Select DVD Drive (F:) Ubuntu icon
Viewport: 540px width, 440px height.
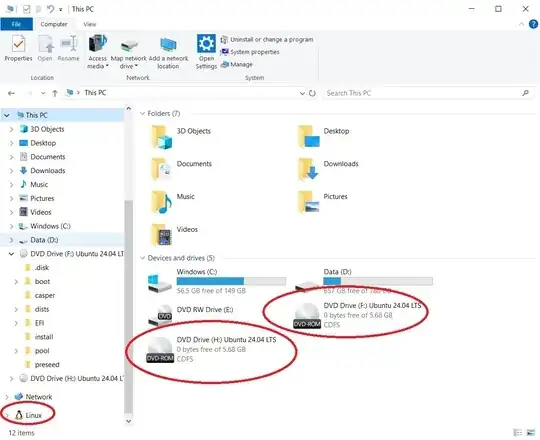tap(307, 316)
